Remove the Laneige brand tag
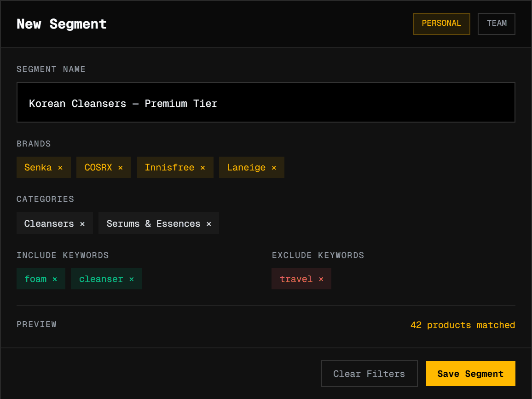The width and height of the screenshot is (532, 399). (x=274, y=168)
